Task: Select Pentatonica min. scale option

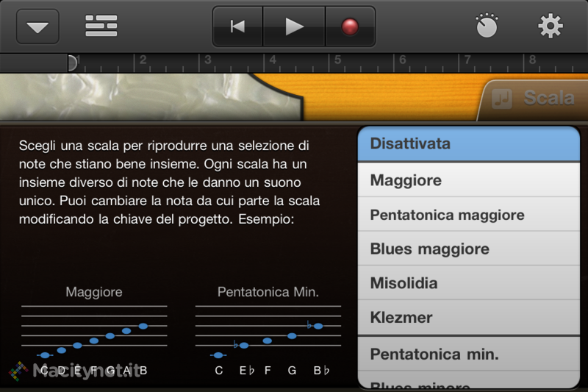Action: coord(469,354)
